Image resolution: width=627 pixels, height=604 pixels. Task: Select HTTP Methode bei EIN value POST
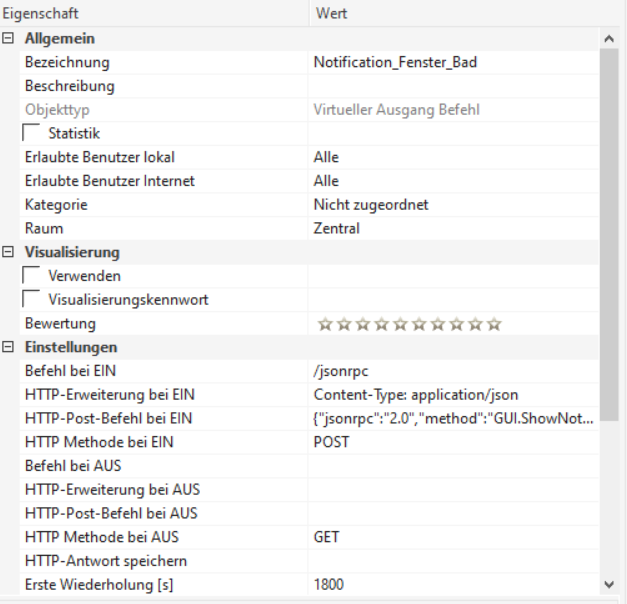tap(331, 442)
